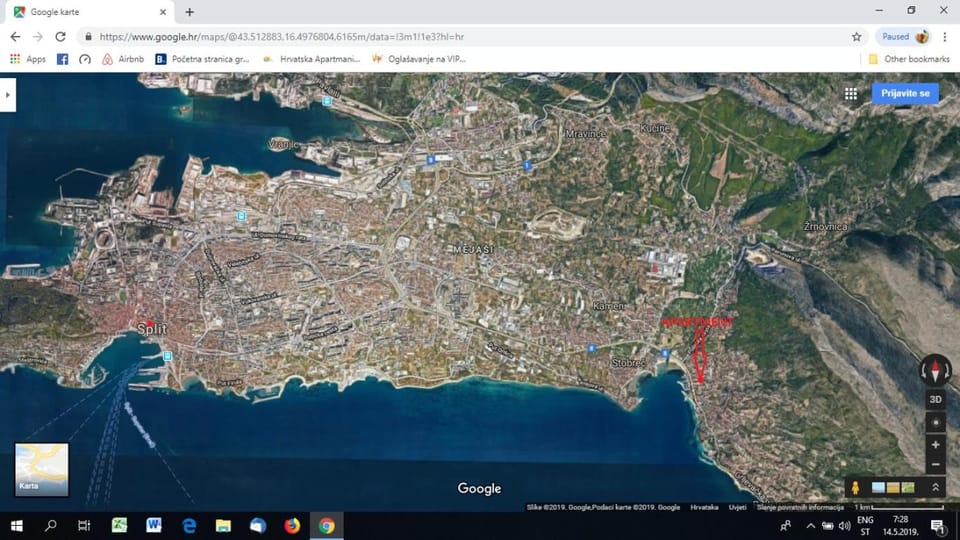Reload the Google Maps page

pyautogui.click(x=60, y=36)
